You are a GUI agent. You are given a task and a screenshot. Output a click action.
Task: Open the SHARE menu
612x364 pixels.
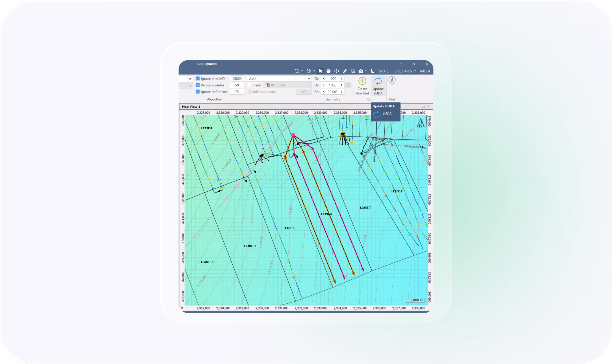click(384, 71)
